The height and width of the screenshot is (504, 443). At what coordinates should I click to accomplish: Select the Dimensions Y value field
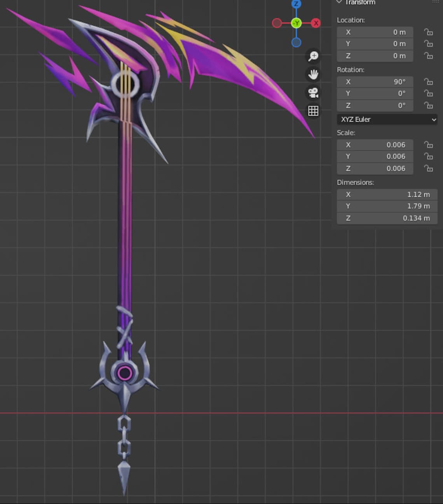(x=387, y=206)
